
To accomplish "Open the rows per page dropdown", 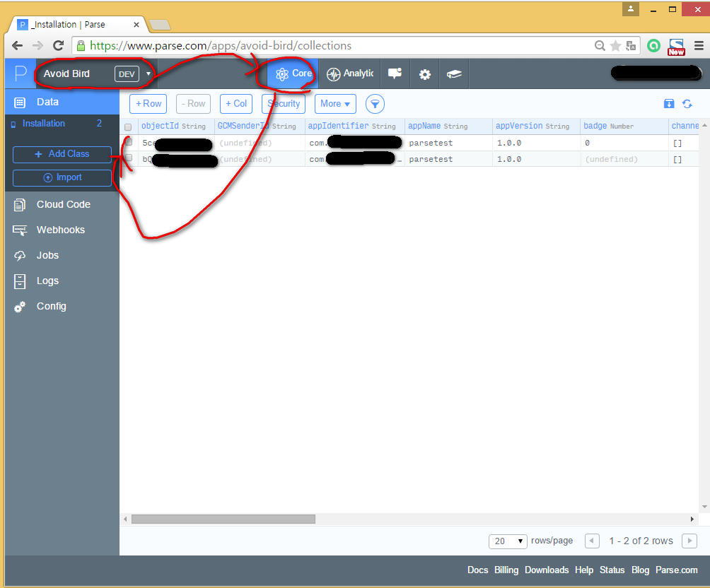I will 508,541.
